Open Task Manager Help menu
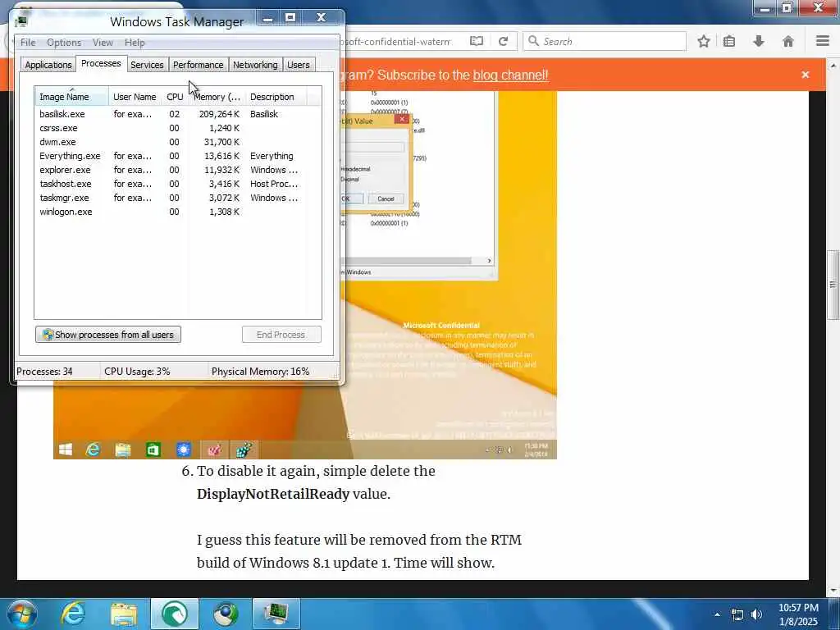 135,43
